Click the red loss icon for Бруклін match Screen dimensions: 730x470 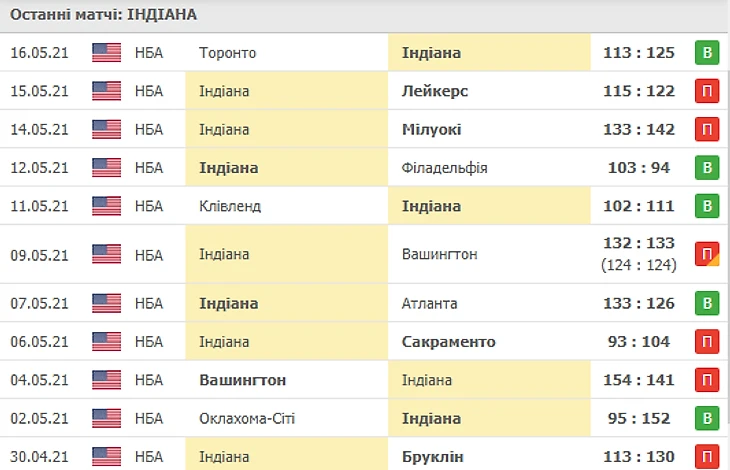click(x=707, y=456)
